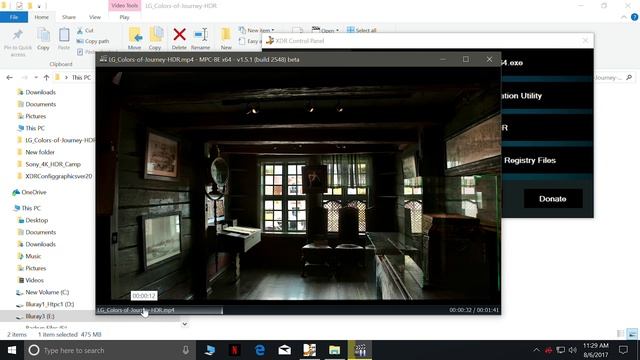Screen dimensions: 640x360
Task: Open the New item dropdown
Action: click(x=257, y=30)
